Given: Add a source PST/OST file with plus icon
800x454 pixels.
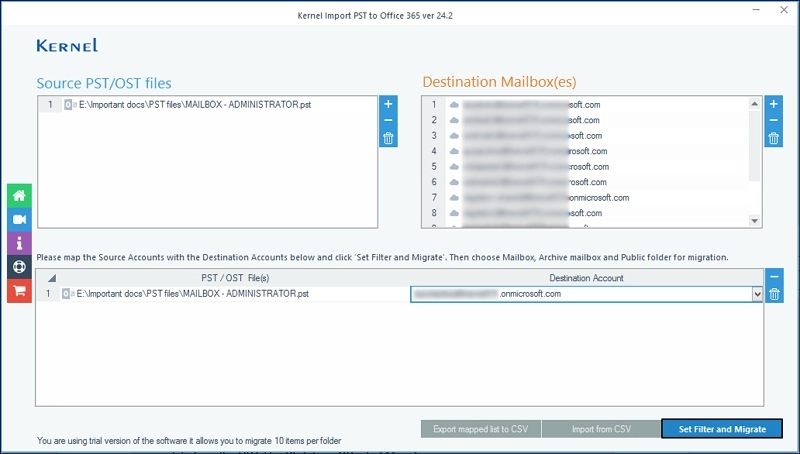Looking at the screenshot, I should [388, 104].
